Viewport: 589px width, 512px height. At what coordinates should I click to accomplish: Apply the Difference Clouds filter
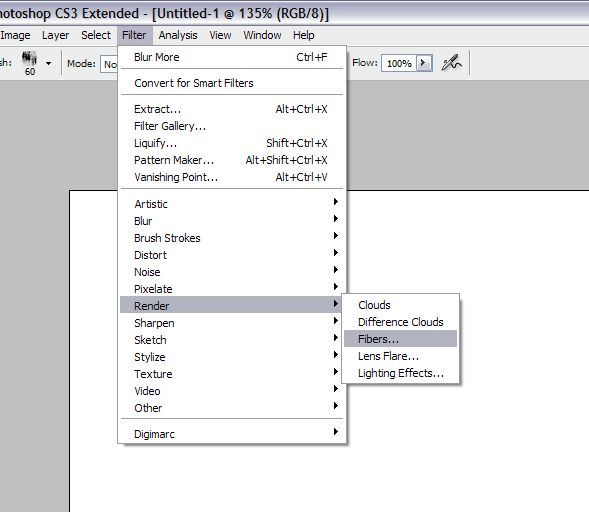[400, 322]
